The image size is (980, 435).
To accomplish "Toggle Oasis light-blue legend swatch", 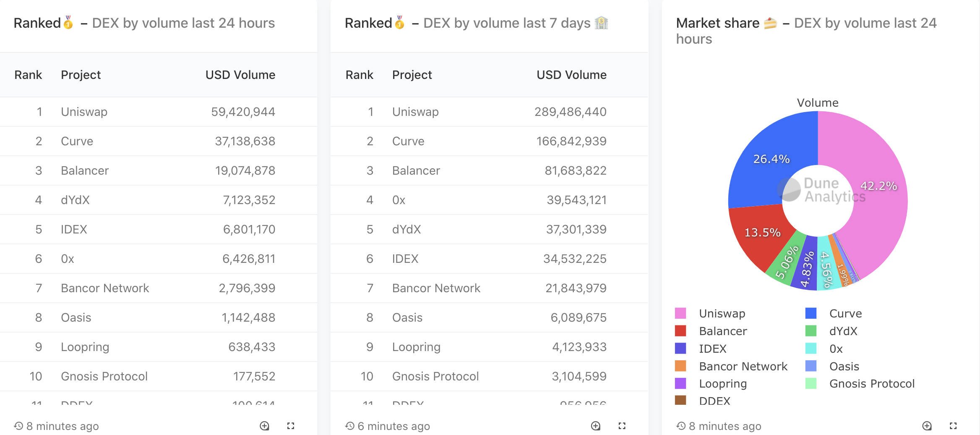I will tap(811, 366).
